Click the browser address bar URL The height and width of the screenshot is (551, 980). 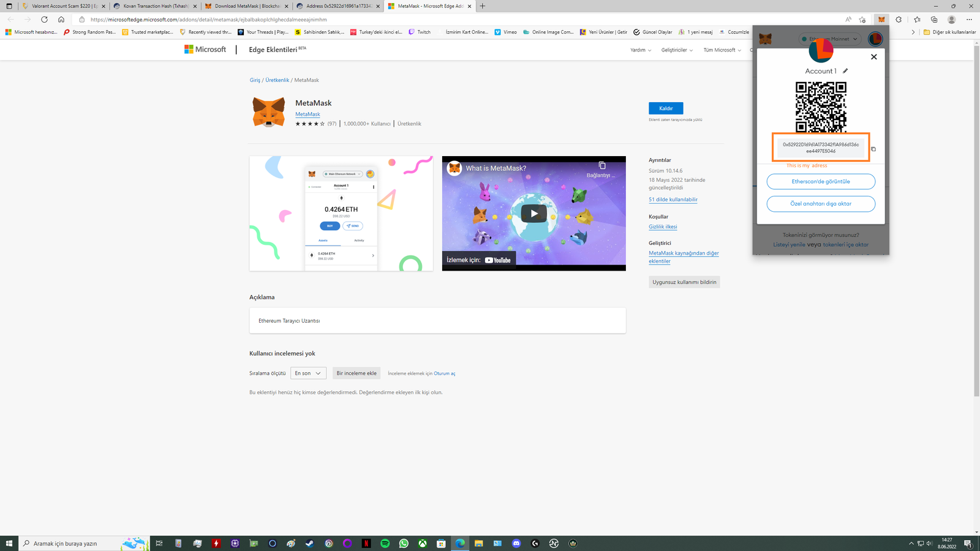tap(208, 20)
